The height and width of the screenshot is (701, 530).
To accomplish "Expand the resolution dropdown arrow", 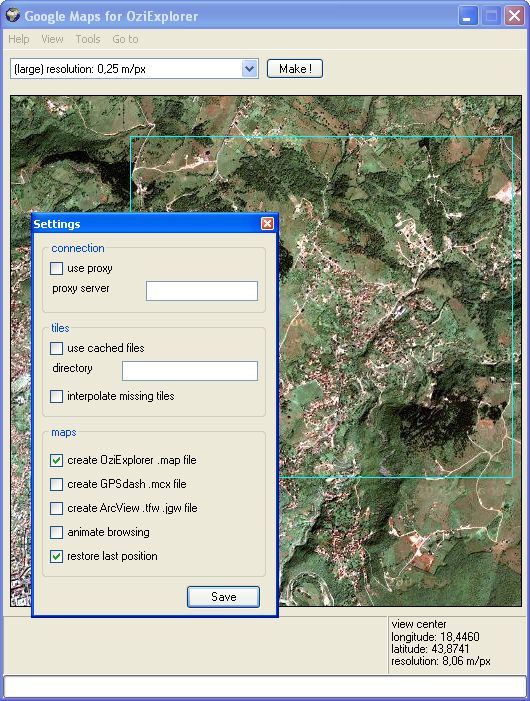I will pos(249,69).
